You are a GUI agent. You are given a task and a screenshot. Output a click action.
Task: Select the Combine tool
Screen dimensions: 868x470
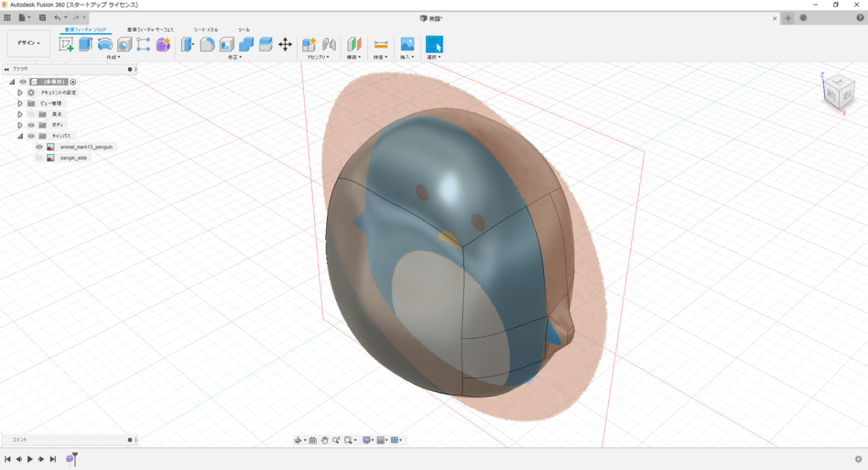pyautogui.click(x=246, y=45)
